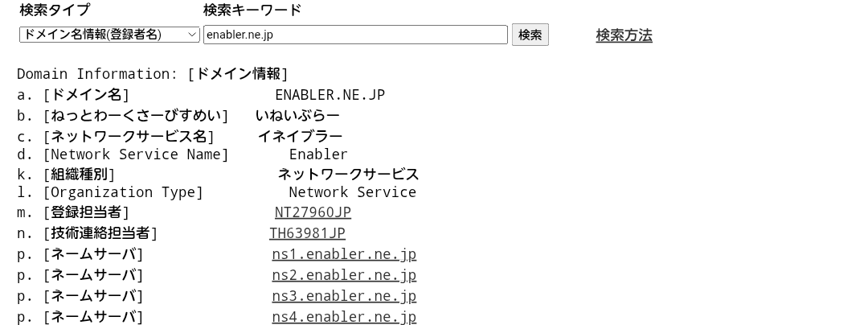Click the ネットワークサービス organization type value

click(x=348, y=174)
